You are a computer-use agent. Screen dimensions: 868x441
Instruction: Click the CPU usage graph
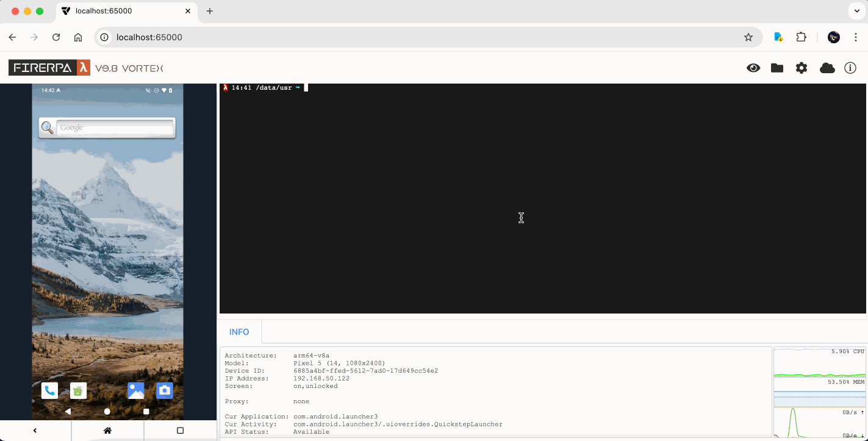coord(820,362)
